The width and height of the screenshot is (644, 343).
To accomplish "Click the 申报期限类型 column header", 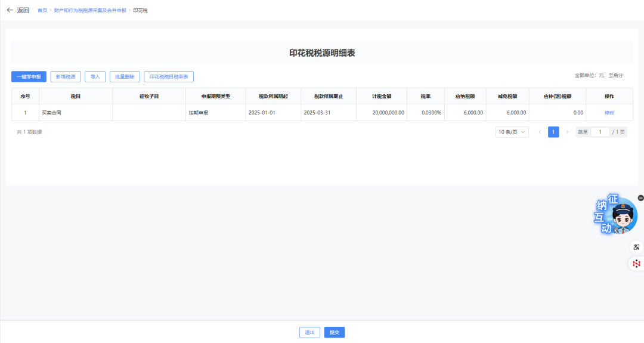I will tap(216, 96).
